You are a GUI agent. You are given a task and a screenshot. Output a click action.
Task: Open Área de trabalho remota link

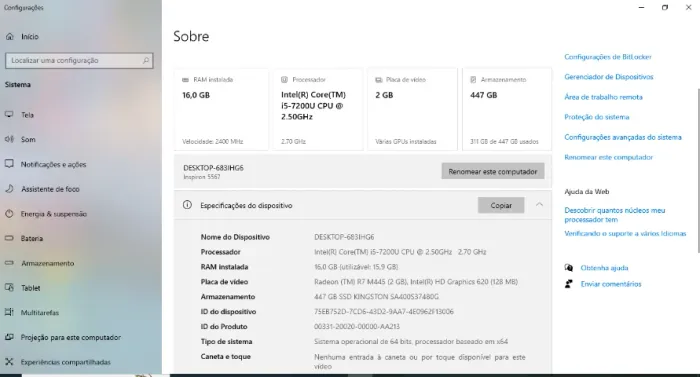(x=603, y=97)
